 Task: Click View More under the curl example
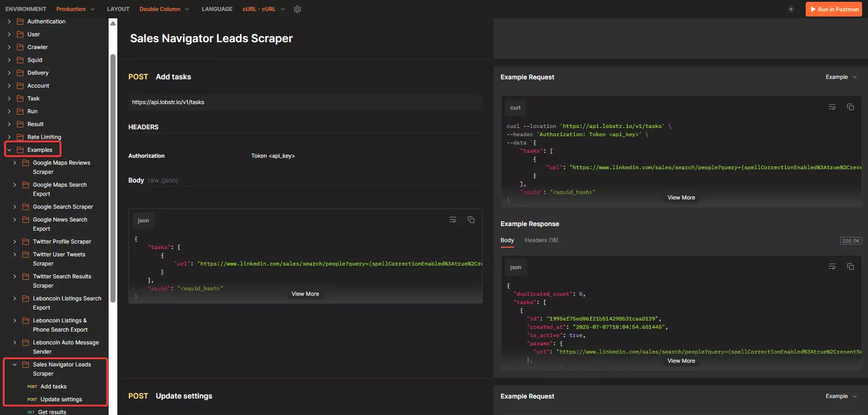point(681,197)
